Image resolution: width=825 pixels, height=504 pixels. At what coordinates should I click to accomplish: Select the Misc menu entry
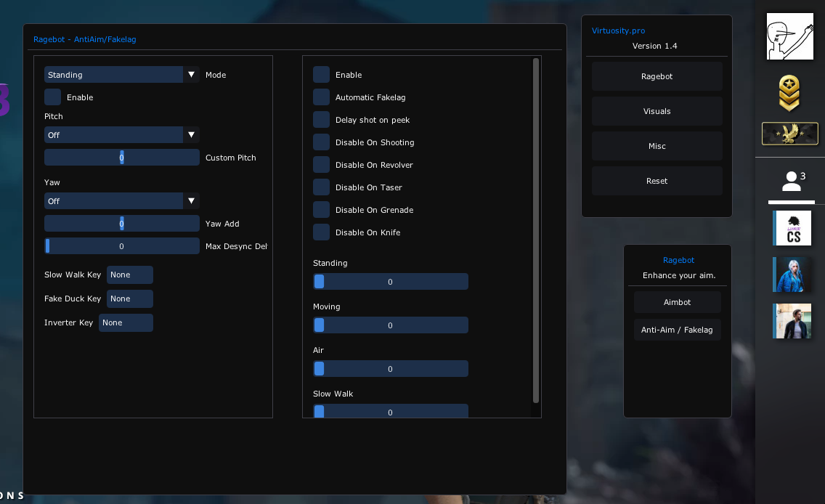pos(657,146)
